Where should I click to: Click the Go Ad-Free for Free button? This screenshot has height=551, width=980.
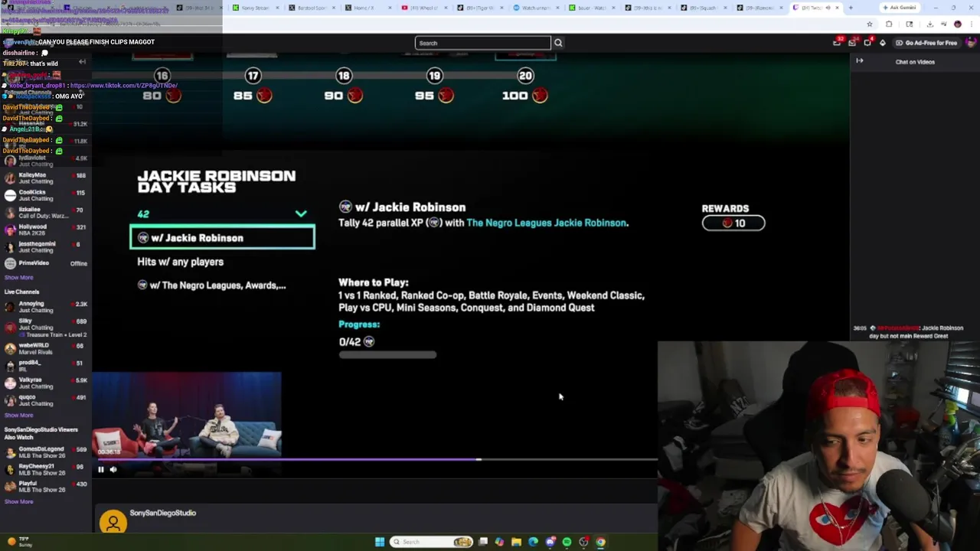click(x=926, y=43)
